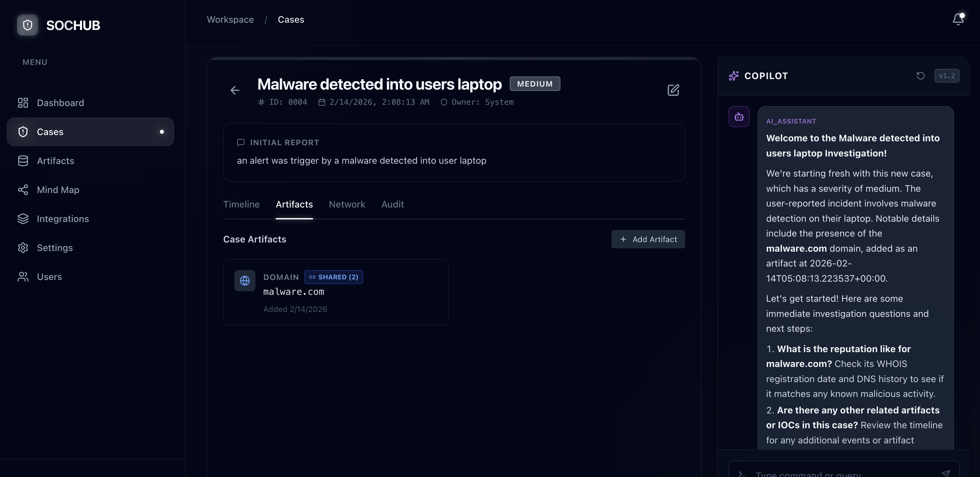Click the back arrow on the case header
This screenshot has width=980, height=477.
pos(235,90)
